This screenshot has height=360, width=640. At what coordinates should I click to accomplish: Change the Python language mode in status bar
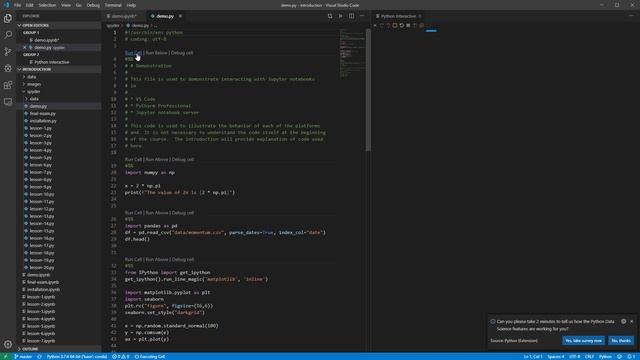(605, 356)
